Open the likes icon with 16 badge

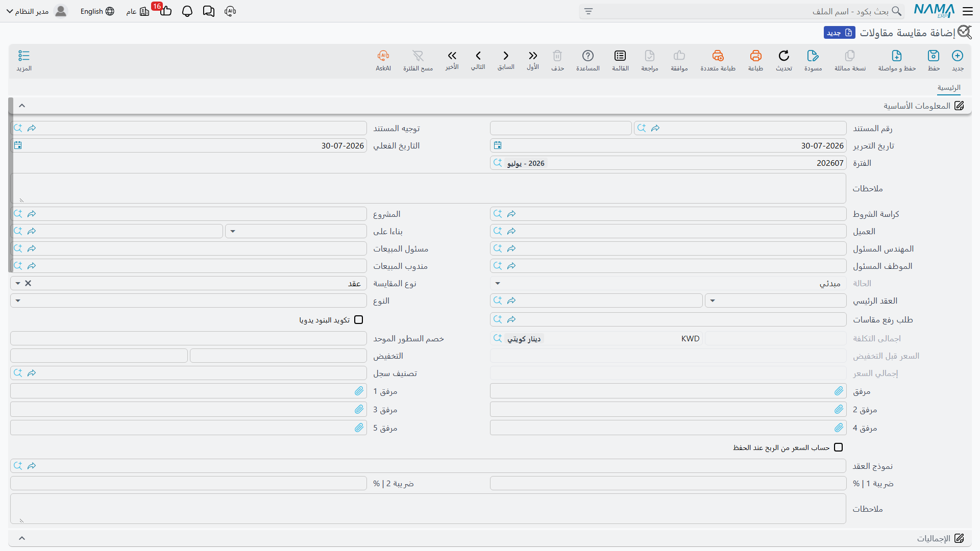pos(165,10)
